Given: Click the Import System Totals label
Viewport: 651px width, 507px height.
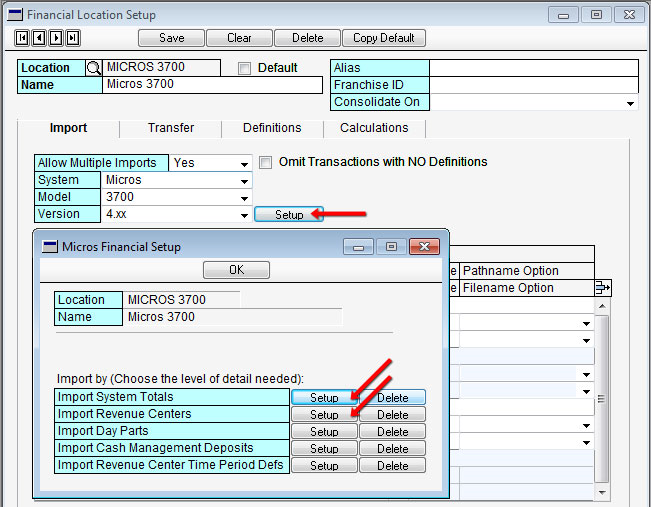Looking at the screenshot, I should 172,397.
